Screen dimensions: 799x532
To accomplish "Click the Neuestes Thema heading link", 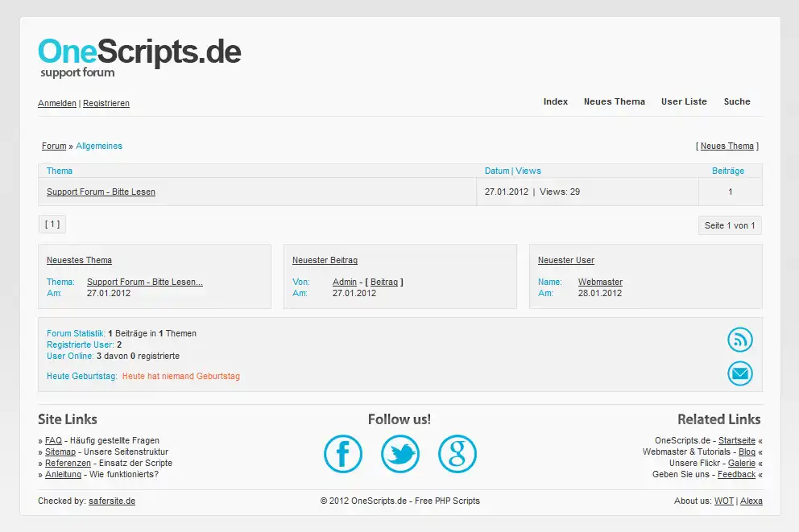I will 79,260.
